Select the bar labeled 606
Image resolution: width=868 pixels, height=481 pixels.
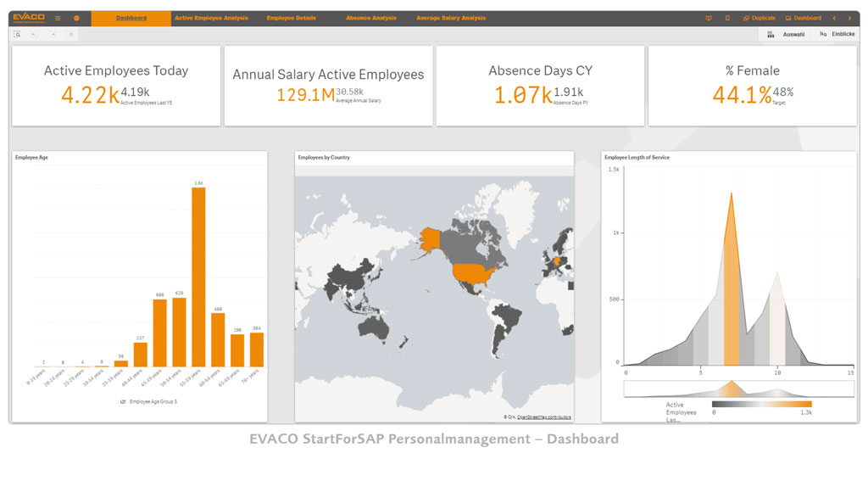[x=160, y=333]
